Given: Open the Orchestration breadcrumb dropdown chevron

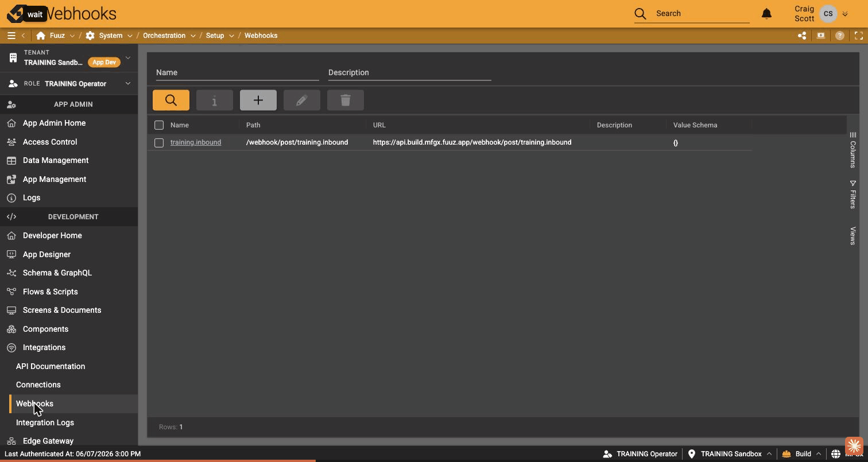Looking at the screenshot, I should [x=193, y=36].
